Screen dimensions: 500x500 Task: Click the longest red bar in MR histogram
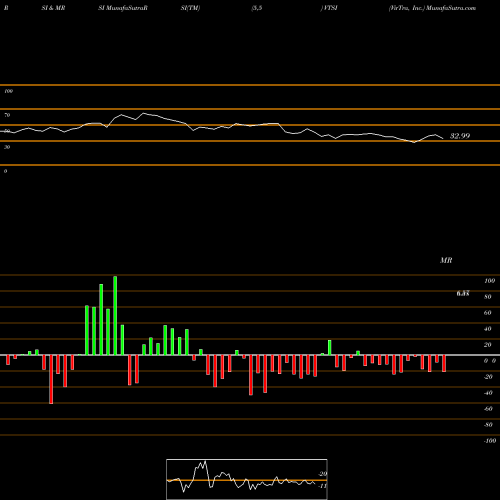[x=51, y=379]
